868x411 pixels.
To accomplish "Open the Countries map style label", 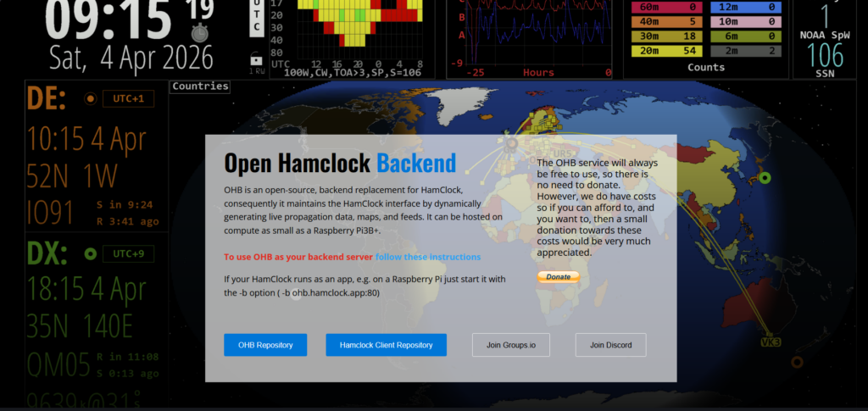I will (200, 86).
